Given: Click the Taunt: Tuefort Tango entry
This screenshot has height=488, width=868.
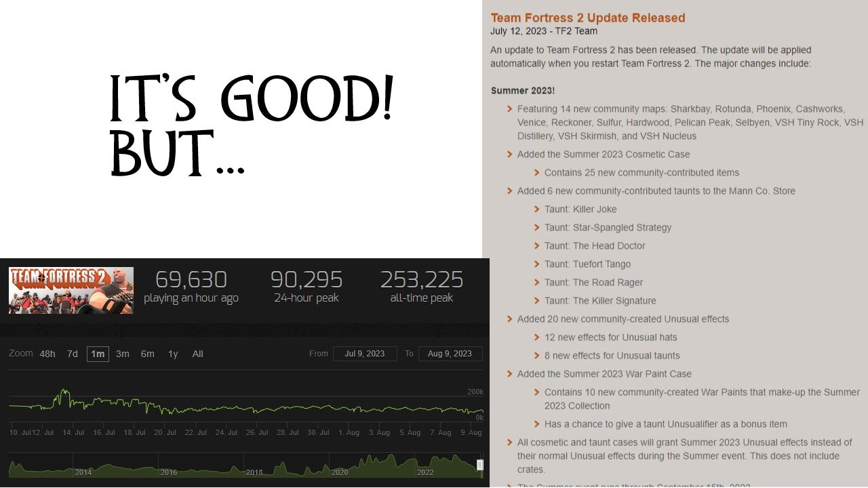Looking at the screenshot, I should (x=587, y=264).
